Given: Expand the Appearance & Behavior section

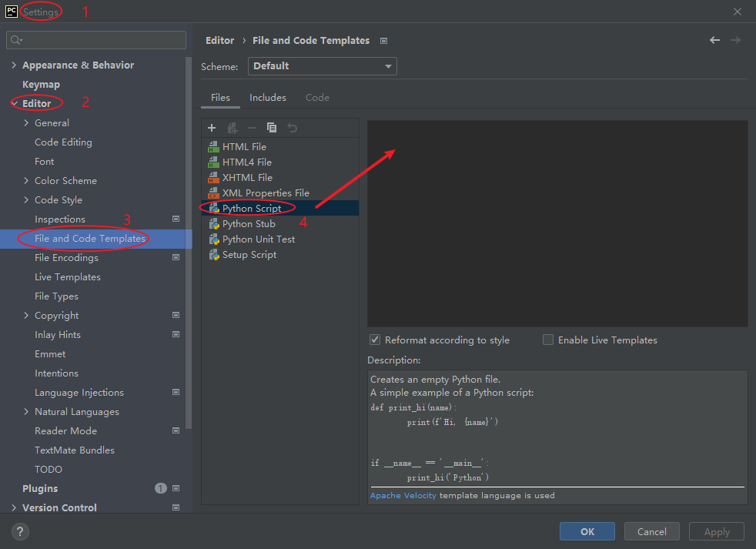Looking at the screenshot, I should coord(13,65).
